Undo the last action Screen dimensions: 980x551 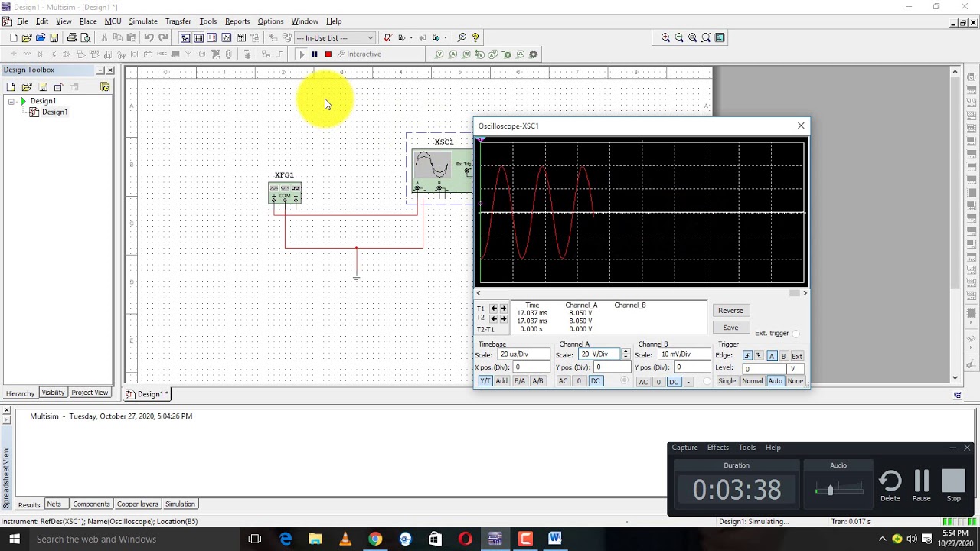point(149,37)
